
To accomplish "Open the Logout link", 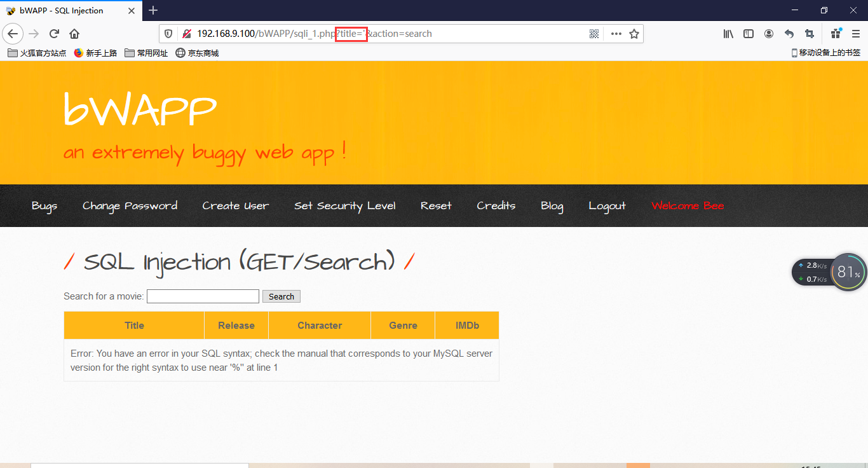I will click(607, 205).
